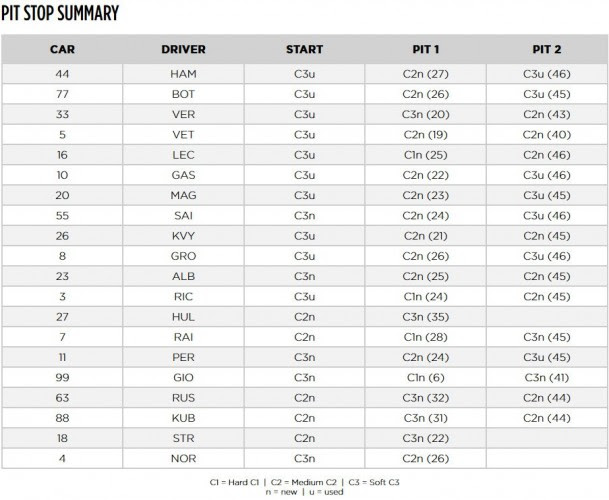Click HUL's Pit 1 cell C3n (35)
The image size is (609, 500).
pyautogui.click(x=426, y=317)
